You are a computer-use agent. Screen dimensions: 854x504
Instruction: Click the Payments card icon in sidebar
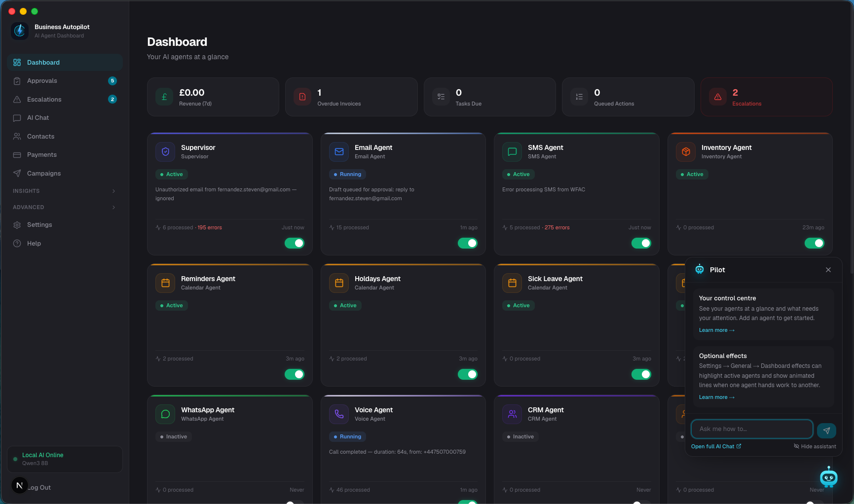[17, 155]
